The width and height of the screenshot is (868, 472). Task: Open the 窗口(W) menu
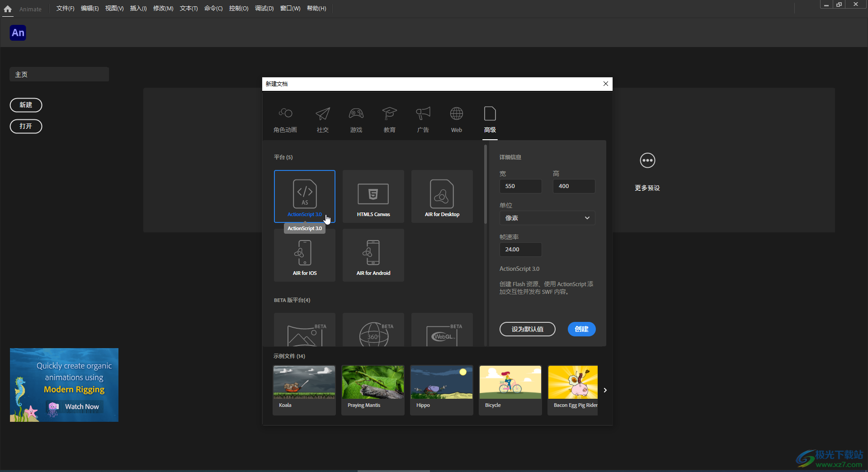click(290, 9)
